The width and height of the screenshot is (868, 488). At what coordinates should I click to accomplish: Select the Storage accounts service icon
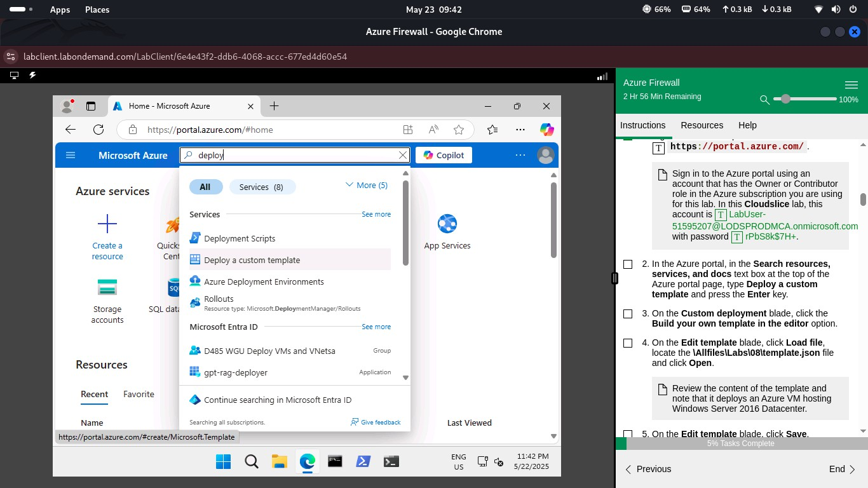107,288
